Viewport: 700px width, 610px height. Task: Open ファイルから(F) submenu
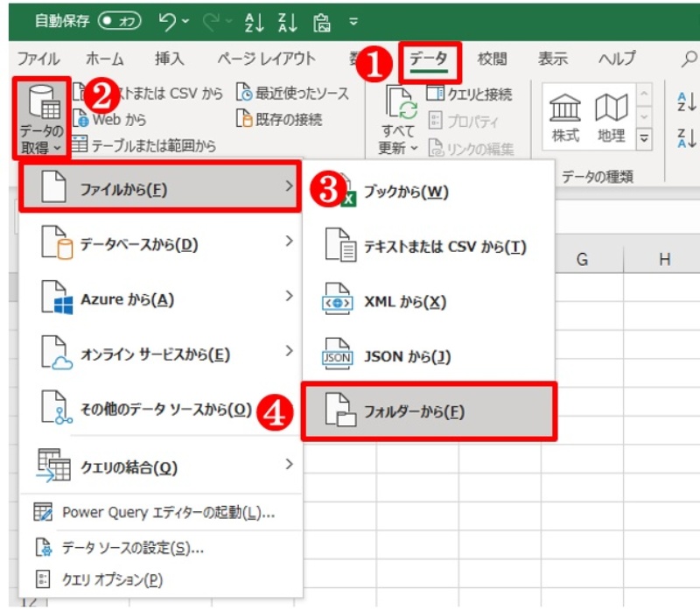160,187
